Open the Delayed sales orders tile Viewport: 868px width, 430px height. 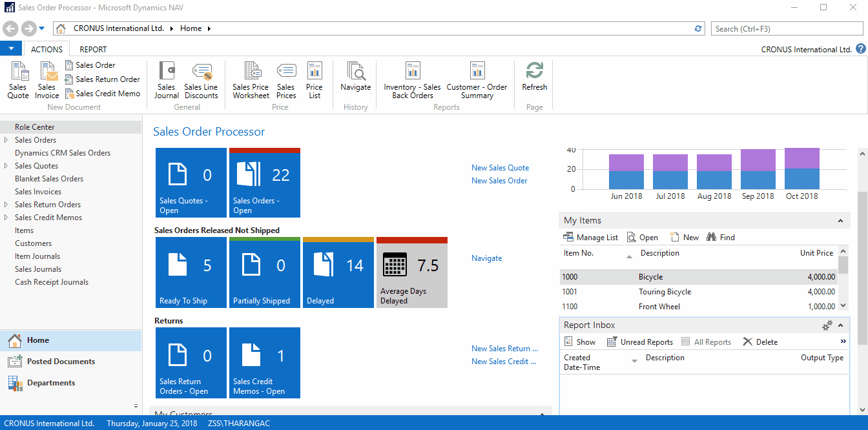[338, 272]
